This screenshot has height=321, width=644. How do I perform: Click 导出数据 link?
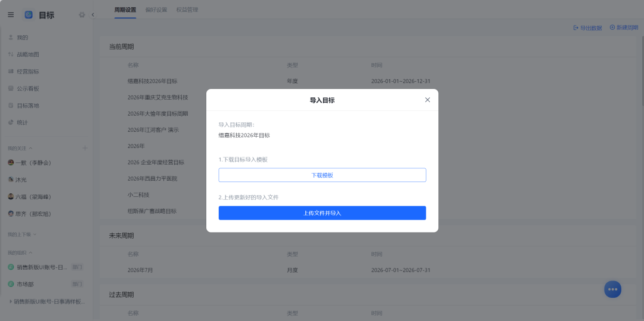coord(587,28)
